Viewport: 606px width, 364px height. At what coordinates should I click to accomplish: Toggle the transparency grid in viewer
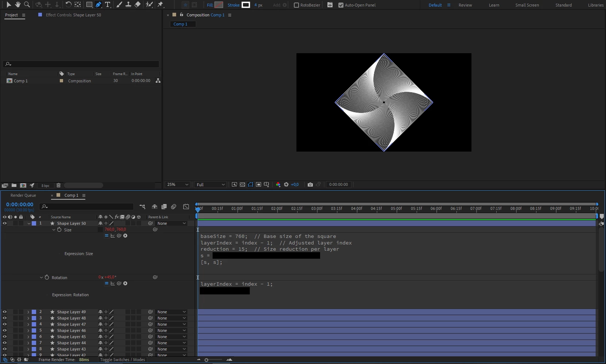[x=242, y=184]
